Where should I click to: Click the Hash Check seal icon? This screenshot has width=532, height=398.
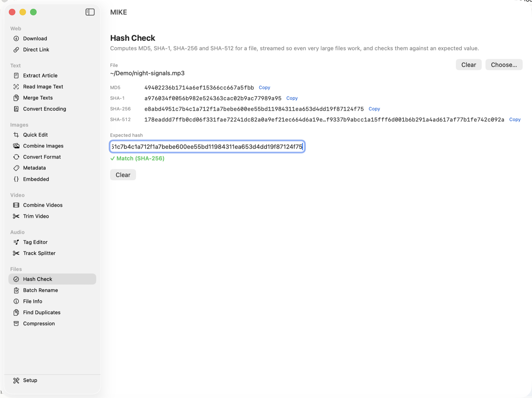click(x=16, y=279)
